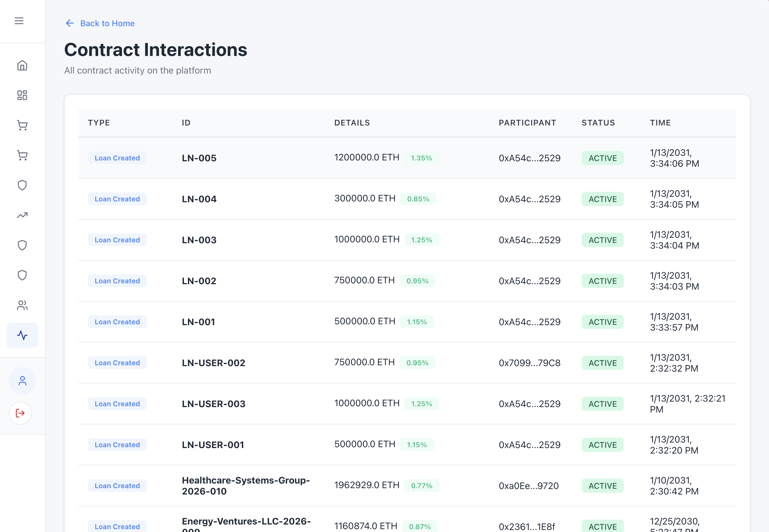
Task: Select the LN-USER-002 row ID
Action: (x=213, y=363)
